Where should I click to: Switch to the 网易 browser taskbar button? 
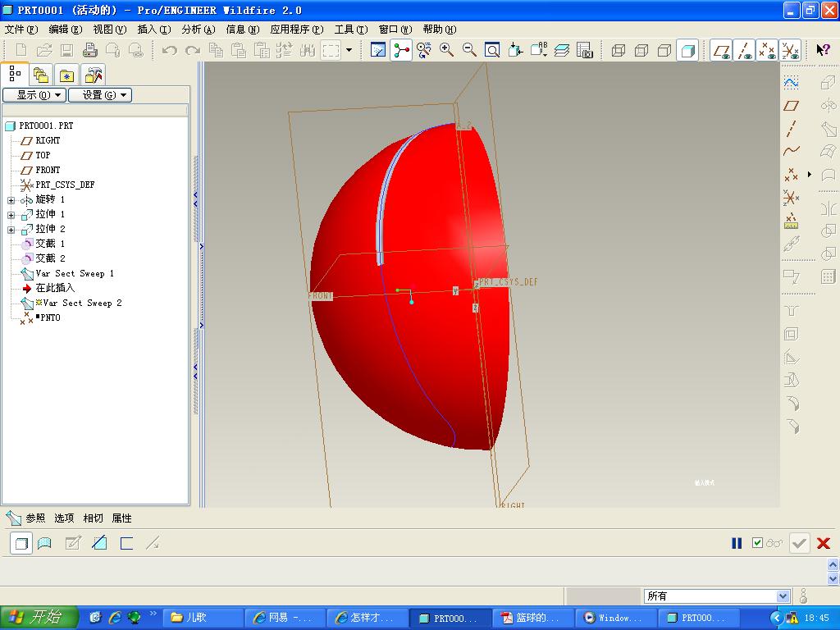285,618
